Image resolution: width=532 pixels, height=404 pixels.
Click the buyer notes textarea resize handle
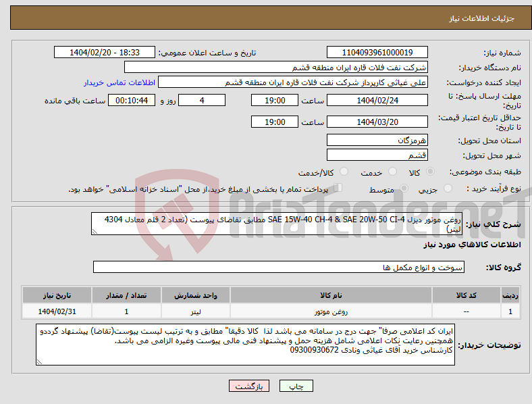click(39, 362)
